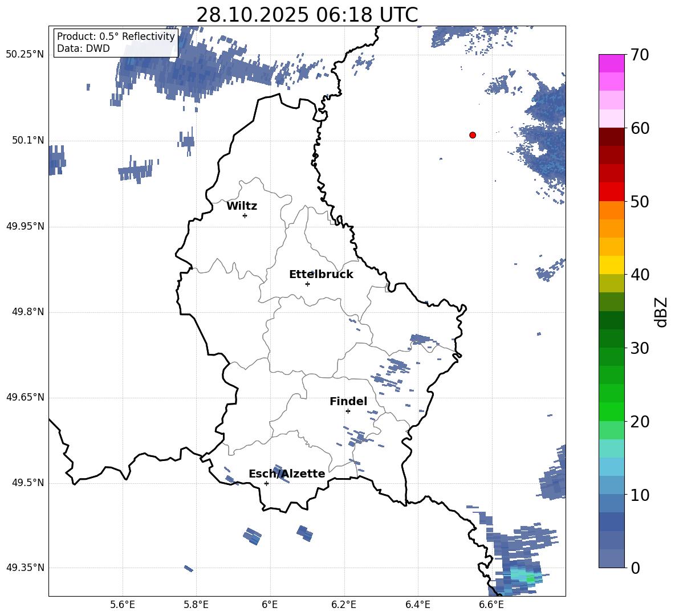Viewport: 675px width, 616px height.
Task: Click the 20 label on the colorbar
Action: pyautogui.click(x=640, y=421)
